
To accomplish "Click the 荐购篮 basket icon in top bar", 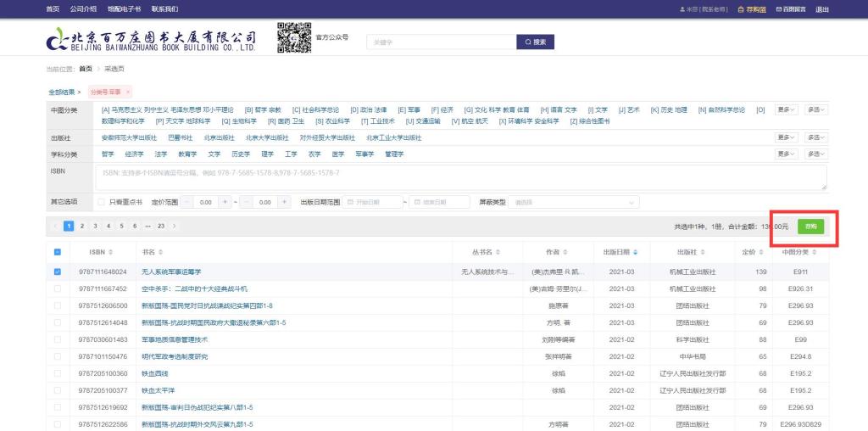I will tap(740, 9).
